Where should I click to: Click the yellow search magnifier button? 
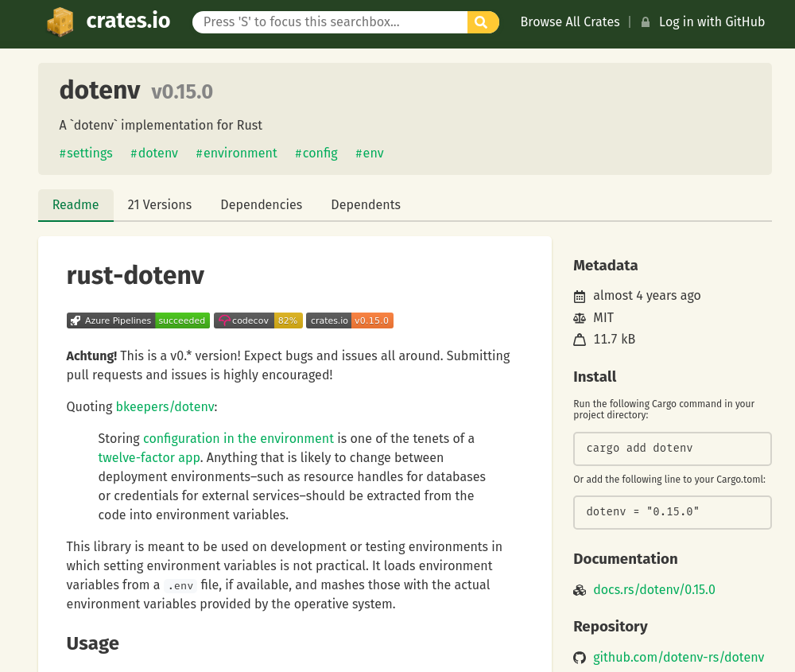click(483, 22)
